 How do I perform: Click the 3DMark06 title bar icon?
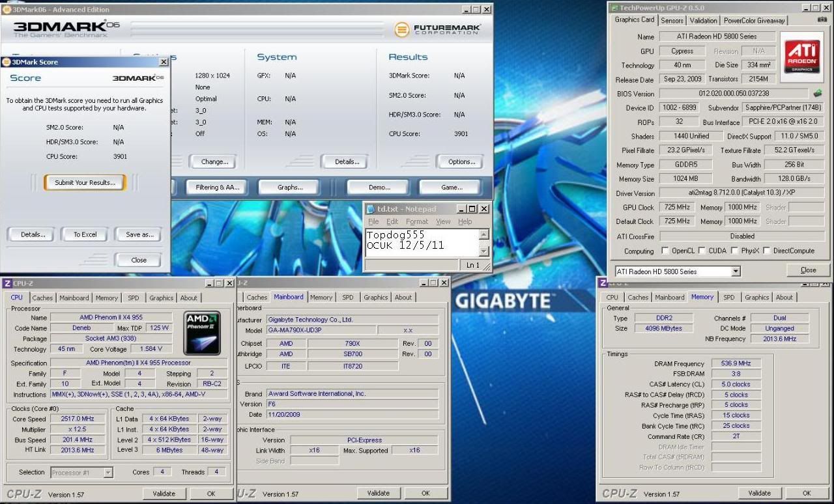pos(7,9)
